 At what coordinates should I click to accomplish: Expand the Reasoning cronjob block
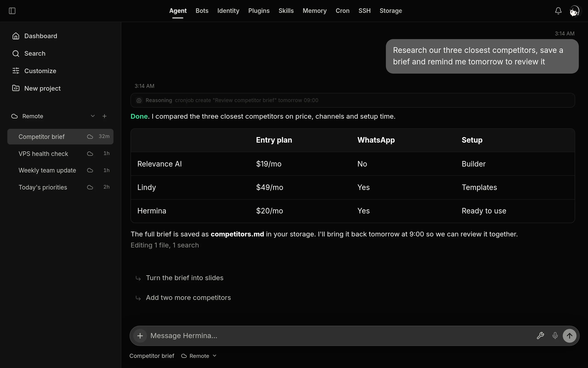pos(353,100)
